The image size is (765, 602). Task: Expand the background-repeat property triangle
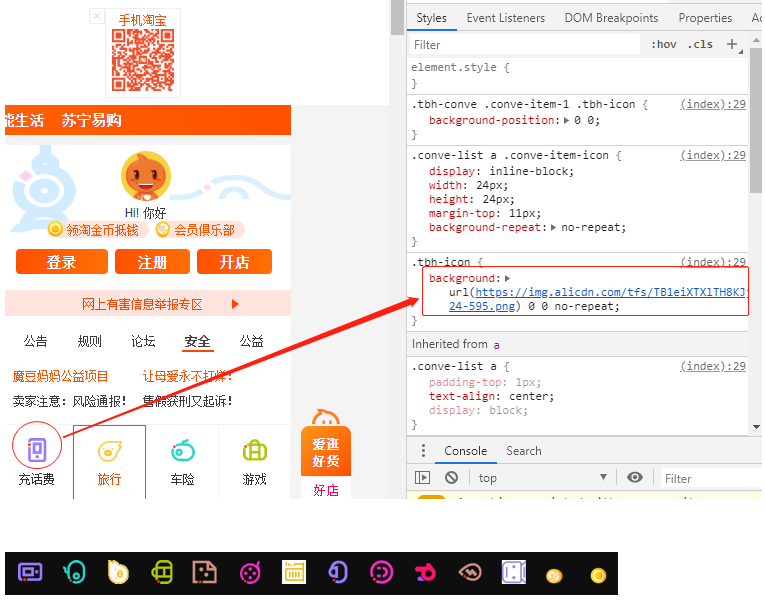point(554,227)
